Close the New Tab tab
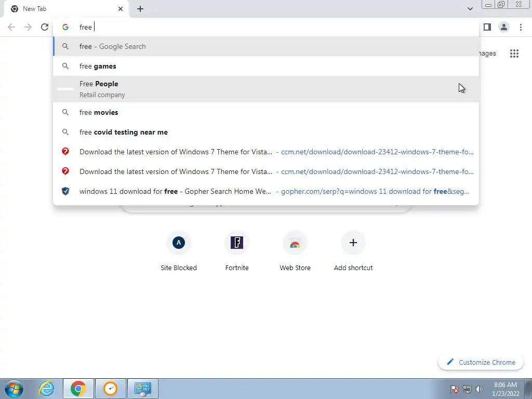This screenshot has width=532, height=399. 121,9
